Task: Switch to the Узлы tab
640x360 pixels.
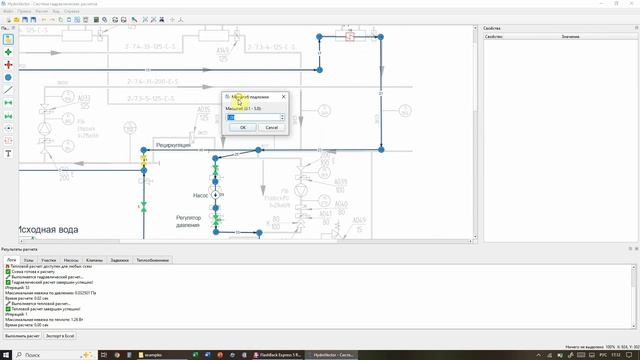Action: [x=29, y=260]
